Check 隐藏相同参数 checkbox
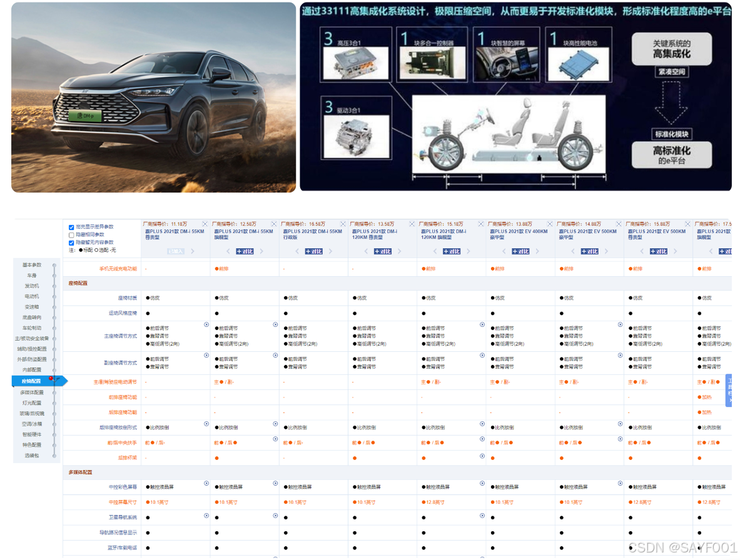740x560 pixels. point(71,235)
